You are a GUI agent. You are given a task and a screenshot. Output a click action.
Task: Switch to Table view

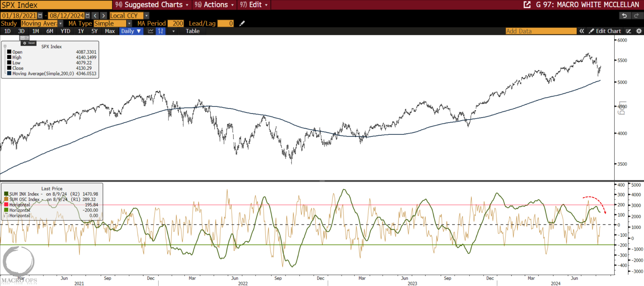pos(192,31)
